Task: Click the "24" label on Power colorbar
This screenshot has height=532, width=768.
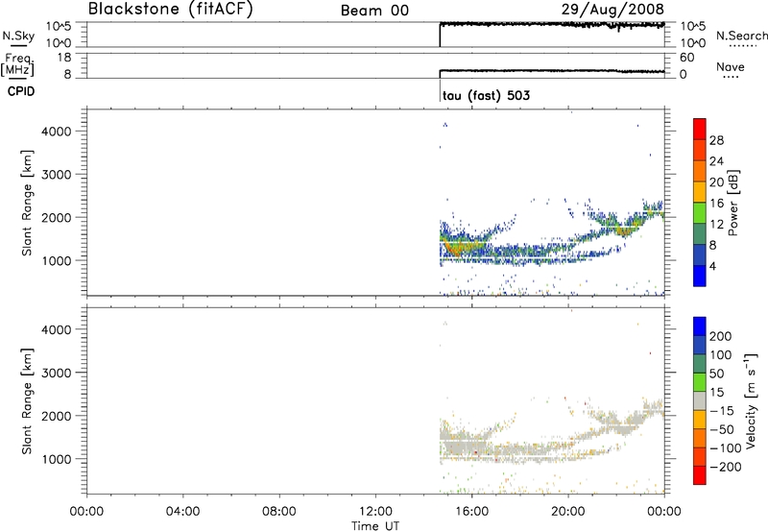Action: [x=716, y=161]
